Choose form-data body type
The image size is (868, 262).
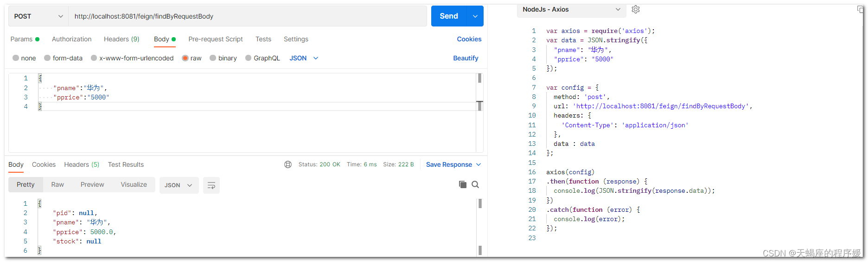[47, 58]
